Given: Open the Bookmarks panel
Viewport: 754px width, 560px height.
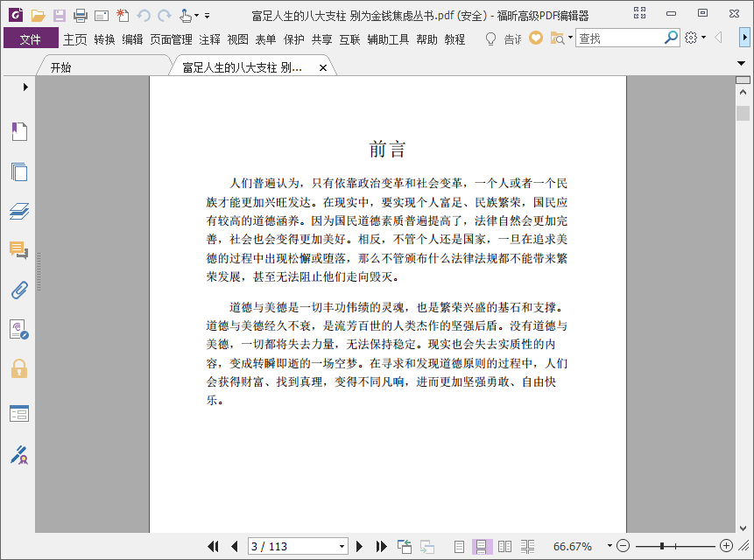Looking at the screenshot, I should click(x=19, y=131).
